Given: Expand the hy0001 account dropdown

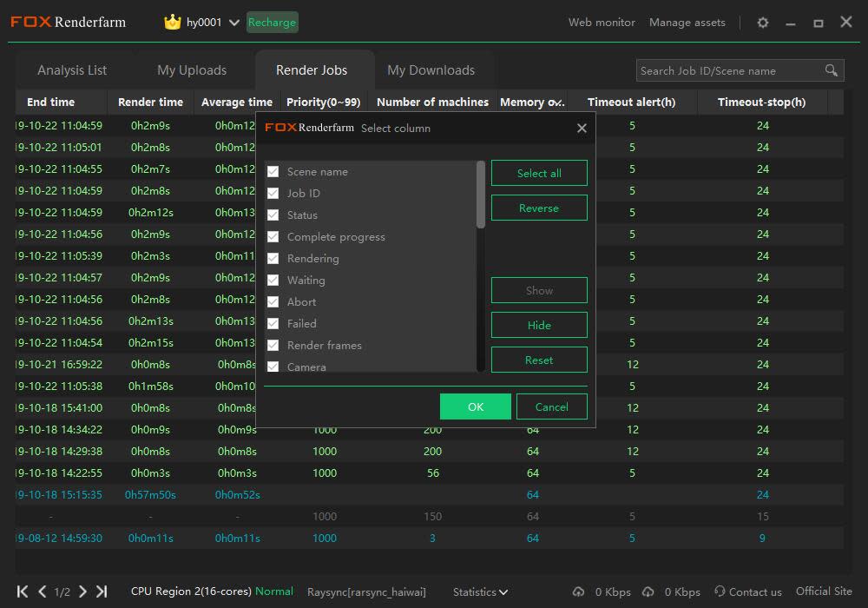Looking at the screenshot, I should point(233,23).
